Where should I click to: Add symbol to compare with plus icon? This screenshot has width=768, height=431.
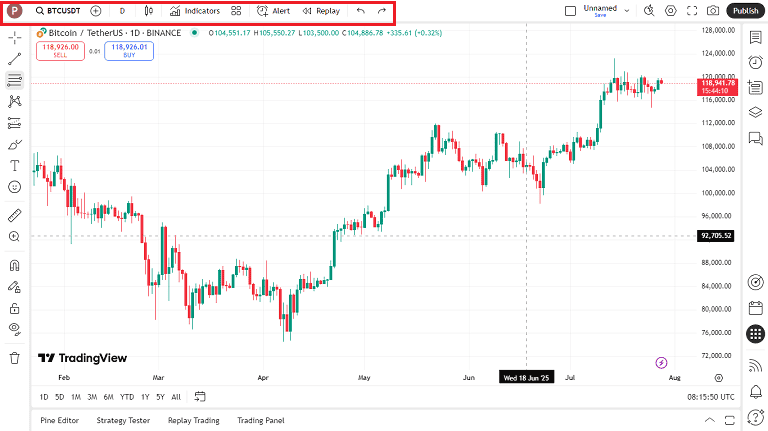point(96,11)
